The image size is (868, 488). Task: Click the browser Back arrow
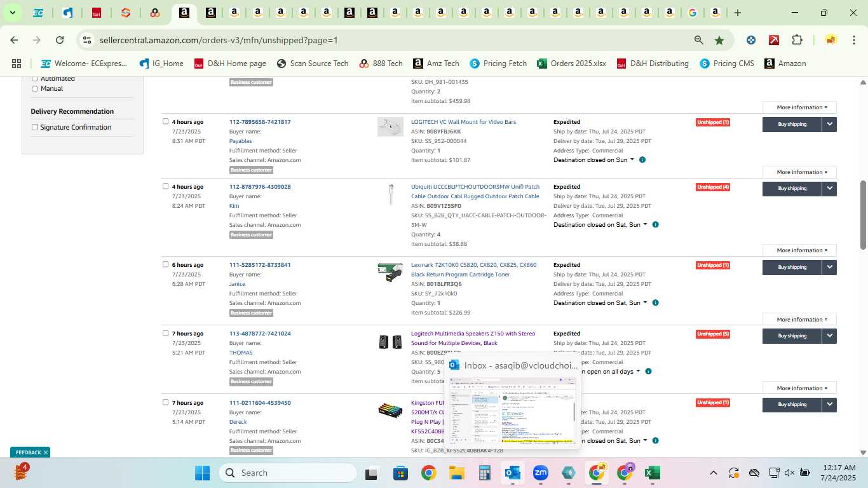pos(14,40)
